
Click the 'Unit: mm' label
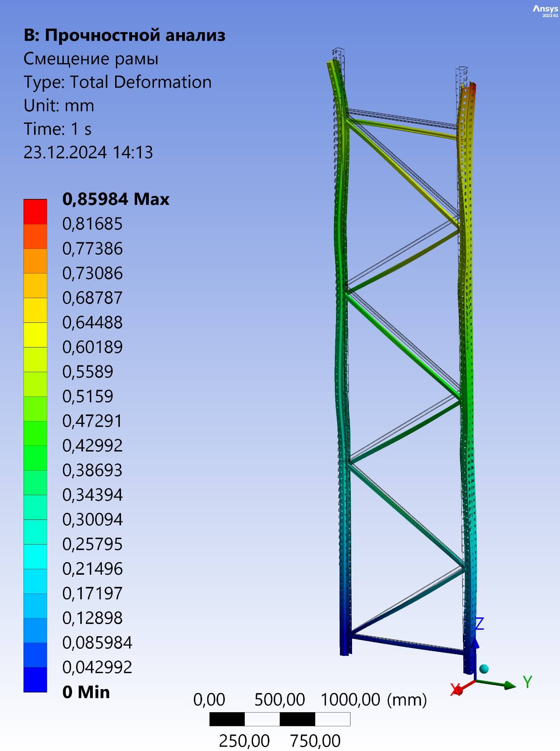tap(59, 106)
